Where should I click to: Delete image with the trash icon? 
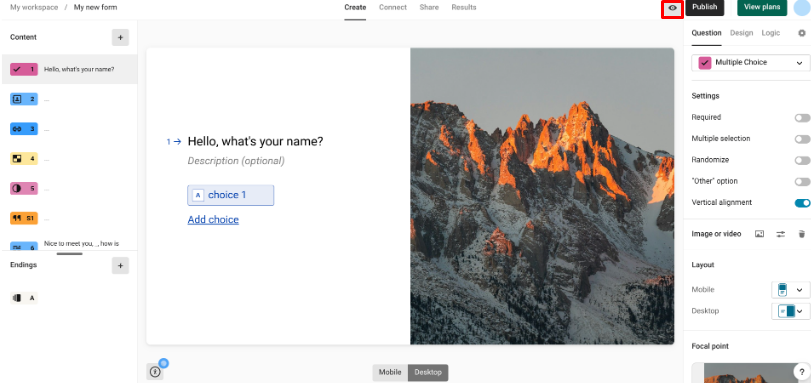[802, 234]
